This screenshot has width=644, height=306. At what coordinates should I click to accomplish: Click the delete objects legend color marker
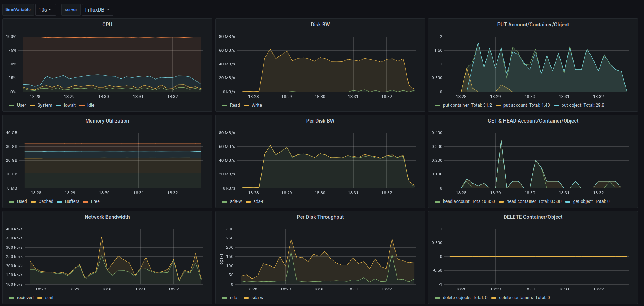click(437, 298)
